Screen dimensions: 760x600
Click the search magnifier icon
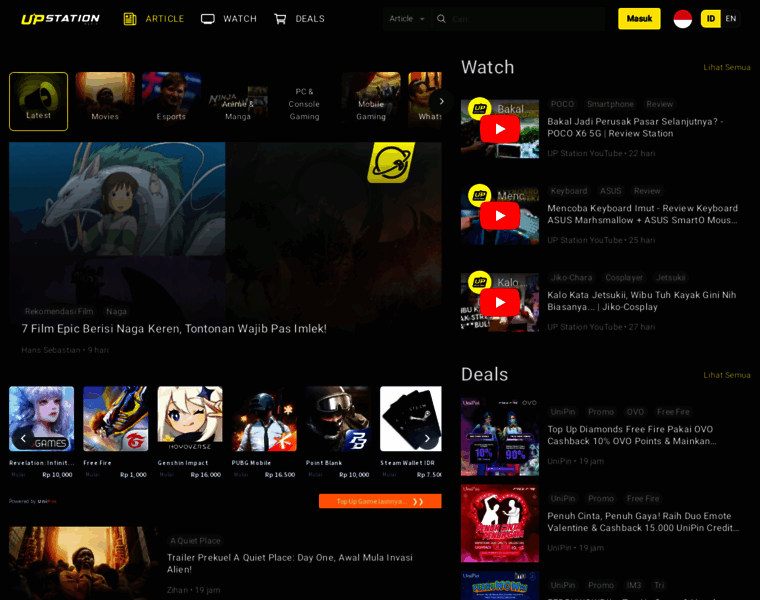441,19
